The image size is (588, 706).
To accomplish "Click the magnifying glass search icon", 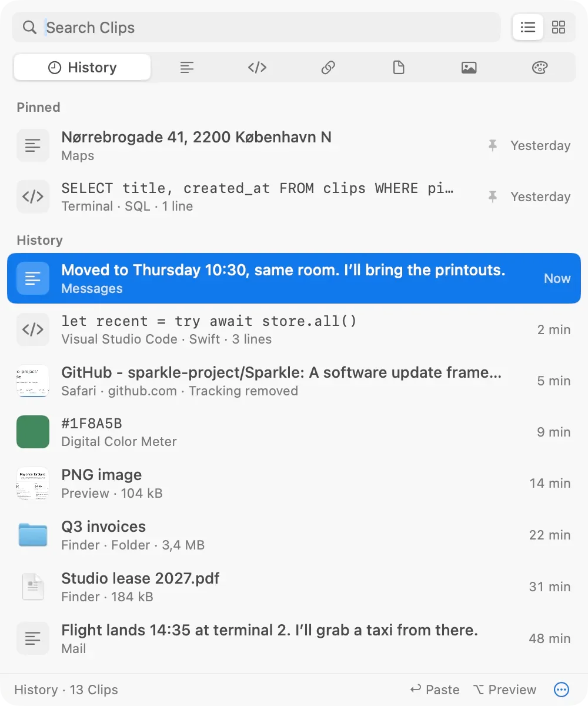I will click(x=29, y=27).
